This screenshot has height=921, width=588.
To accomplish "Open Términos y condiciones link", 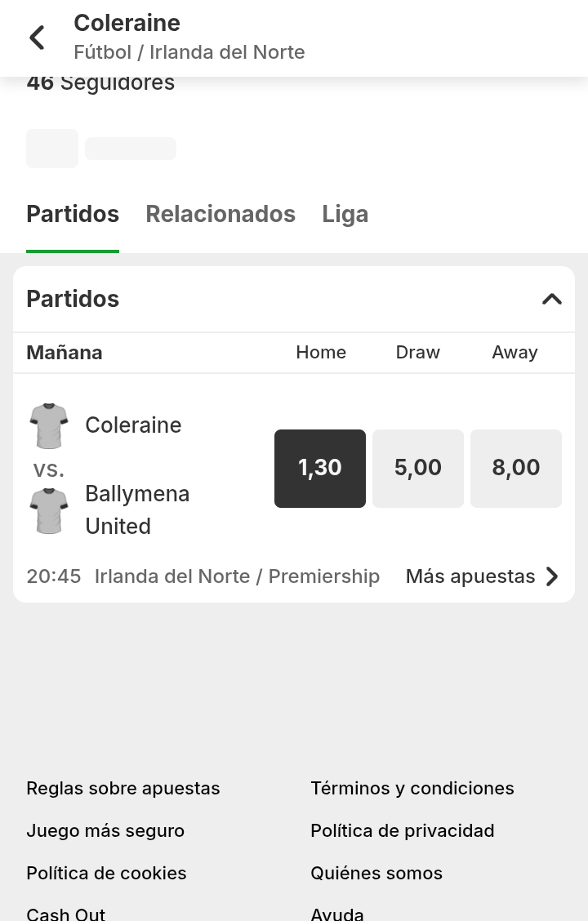I will coord(412,788).
